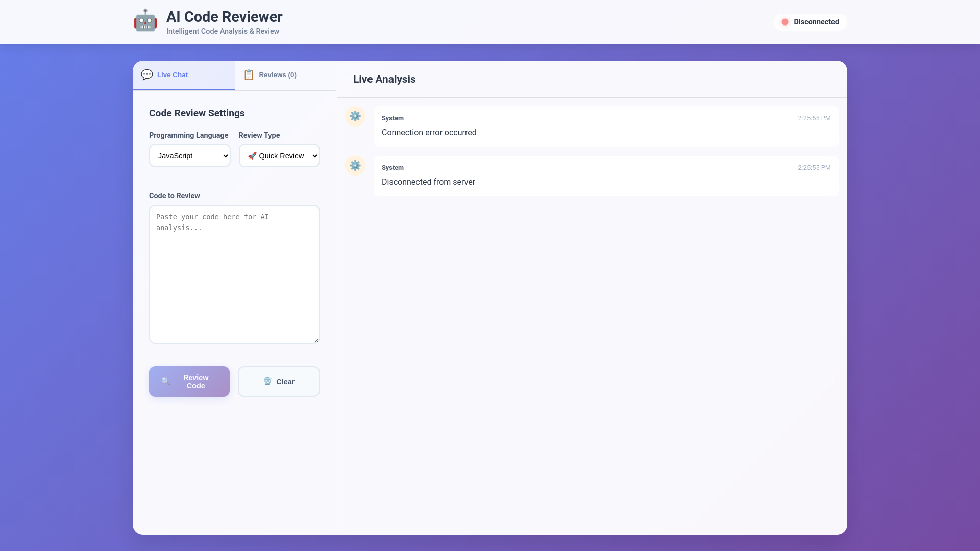This screenshot has width=980, height=551.
Task: Open the Programming Language dropdown
Action: [189, 156]
